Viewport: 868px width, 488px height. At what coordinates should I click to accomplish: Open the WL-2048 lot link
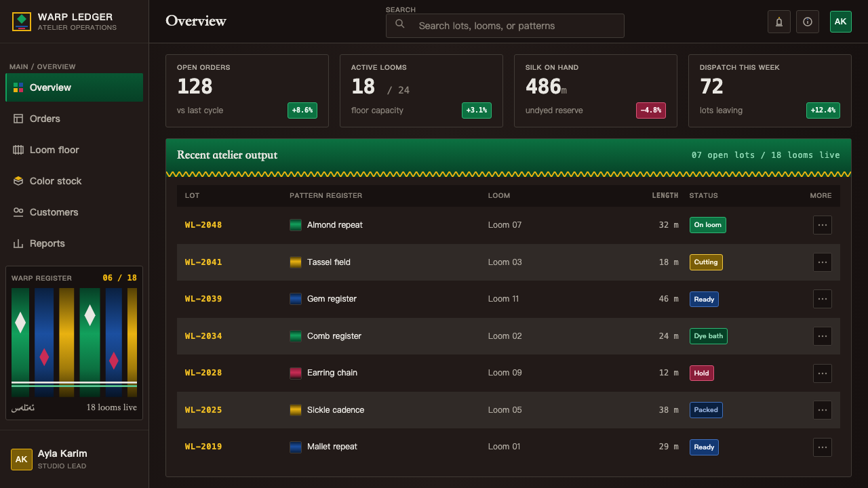click(x=203, y=225)
